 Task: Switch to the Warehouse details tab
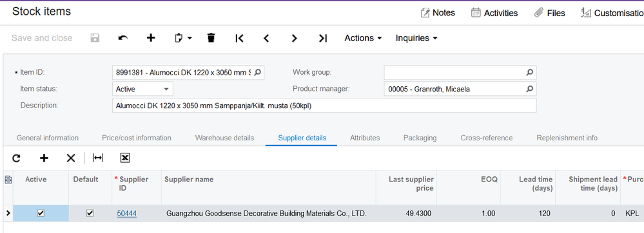point(225,138)
